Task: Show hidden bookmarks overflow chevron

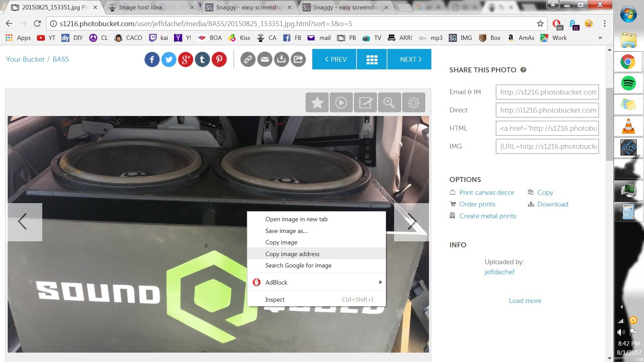Action: click(x=600, y=38)
